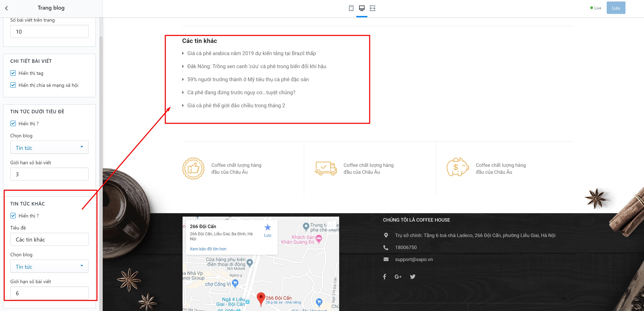
Task: Expand Chọn blog dropdown under Tin tức khác
Action: [49, 266]
